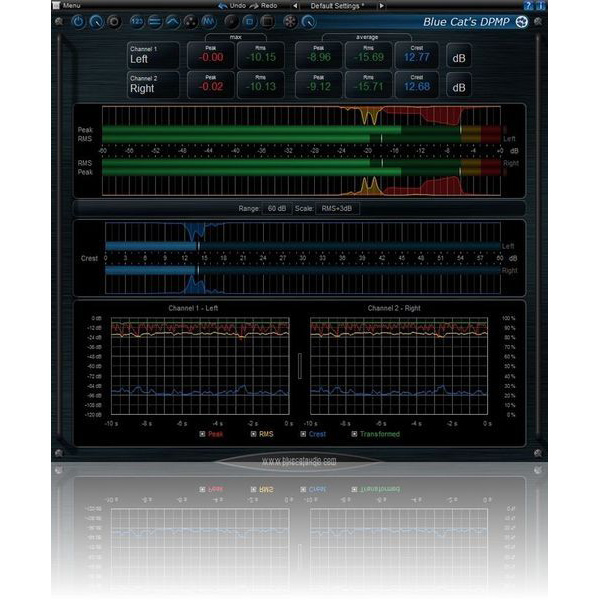Click Right max Peak value -0.02
Image resolution: width=600 pixels, height=600 pixels.
211,85
